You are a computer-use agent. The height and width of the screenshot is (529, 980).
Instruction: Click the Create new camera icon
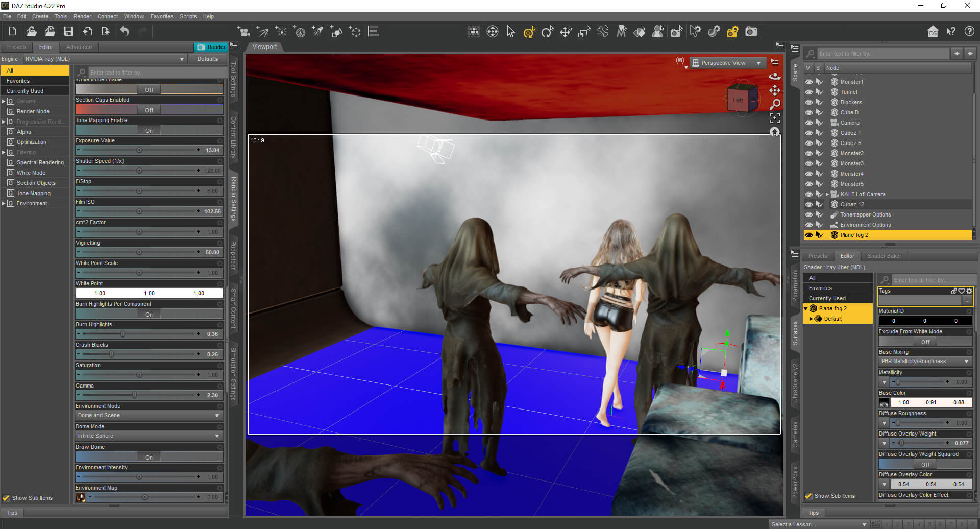point(243,32)
